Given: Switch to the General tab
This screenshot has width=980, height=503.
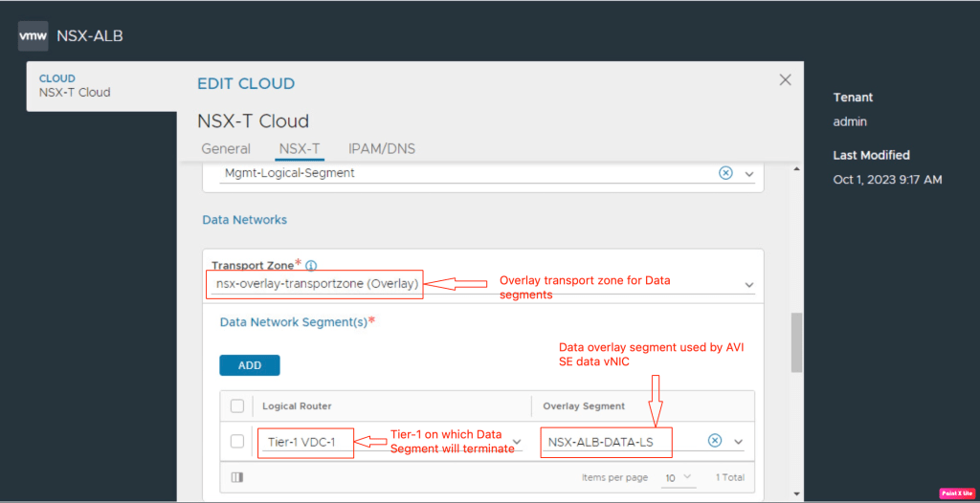Looking at the screenshot, I should point(226,149).
